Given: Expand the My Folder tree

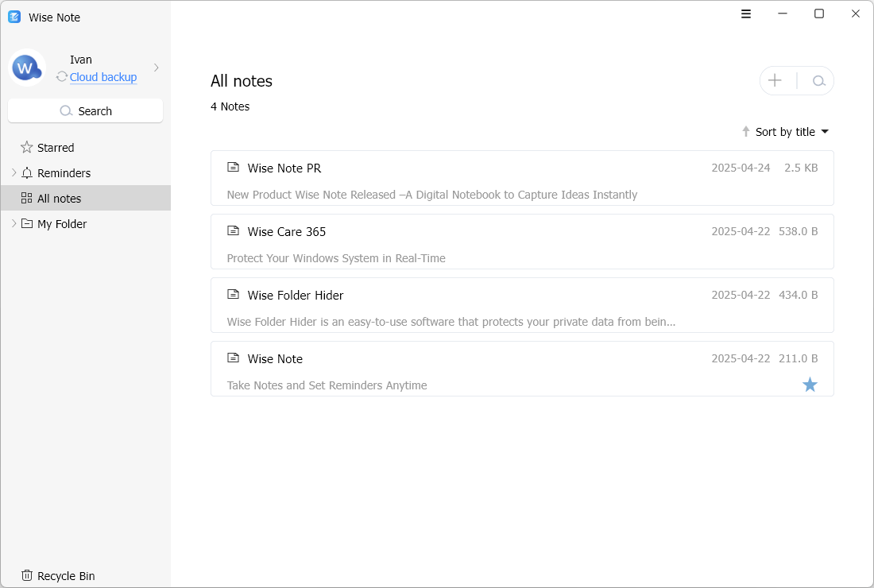Looking at the screenshot, I should 14,223.
